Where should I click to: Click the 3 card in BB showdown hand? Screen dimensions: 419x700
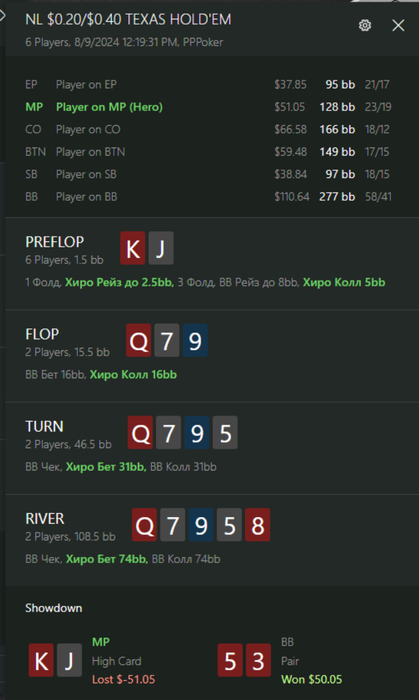pos(258,660)
